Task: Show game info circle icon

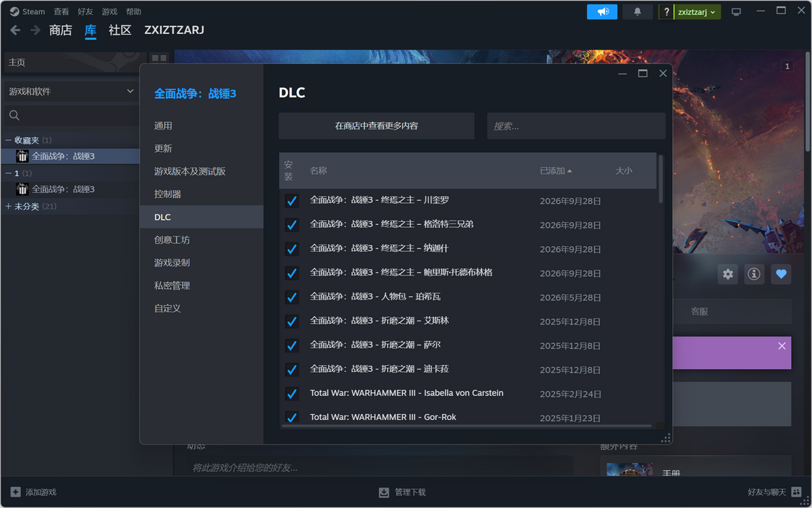Action: (754, 274)
